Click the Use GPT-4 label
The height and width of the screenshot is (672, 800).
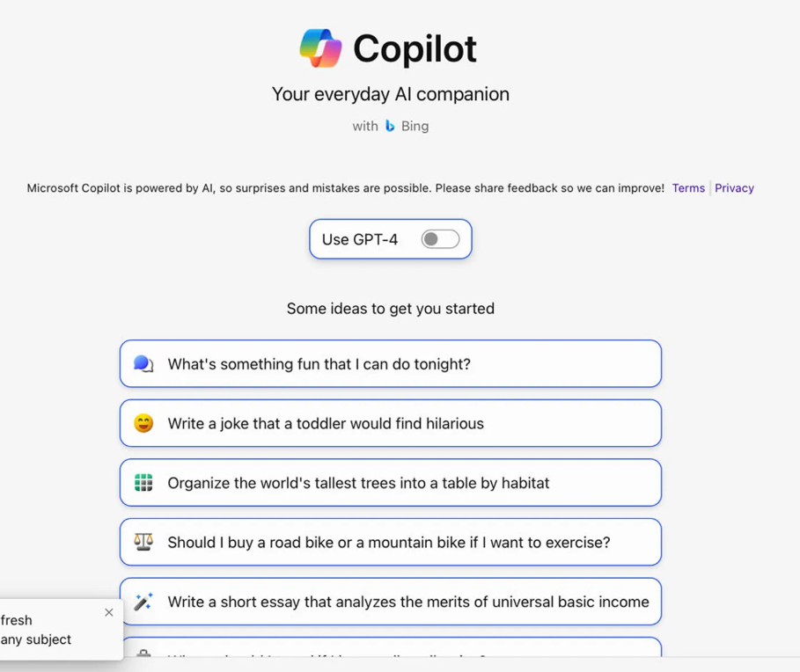pos(360,239)
